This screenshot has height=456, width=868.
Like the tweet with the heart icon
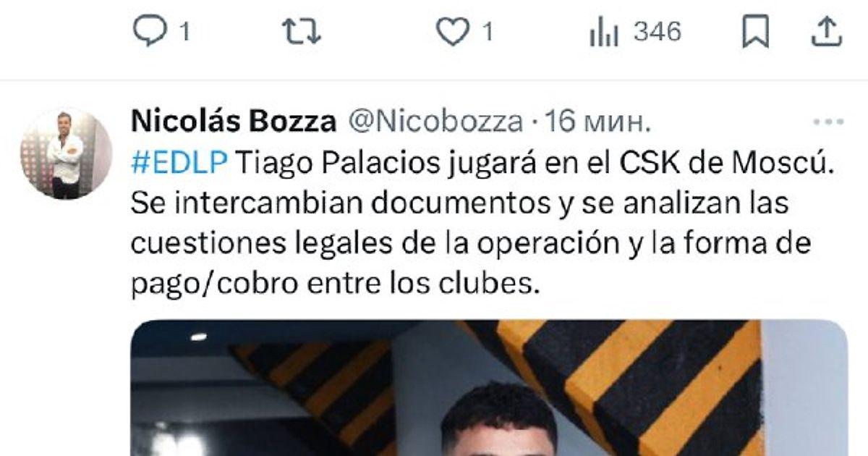coord(454,33)
